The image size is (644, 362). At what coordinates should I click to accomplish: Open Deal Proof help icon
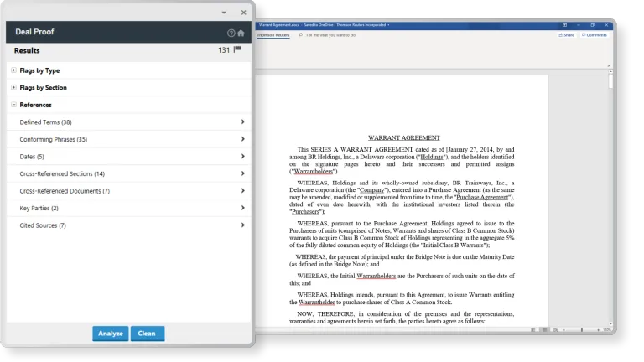tap(231, 33)
